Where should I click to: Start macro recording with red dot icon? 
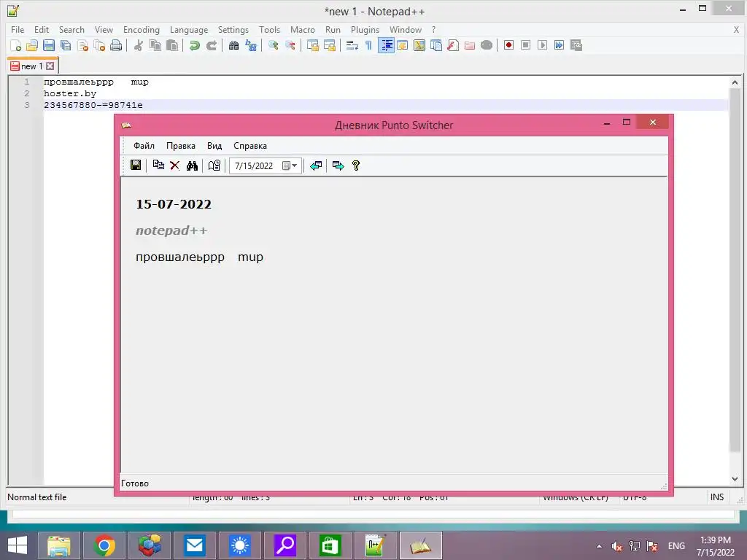pos(508,45)
